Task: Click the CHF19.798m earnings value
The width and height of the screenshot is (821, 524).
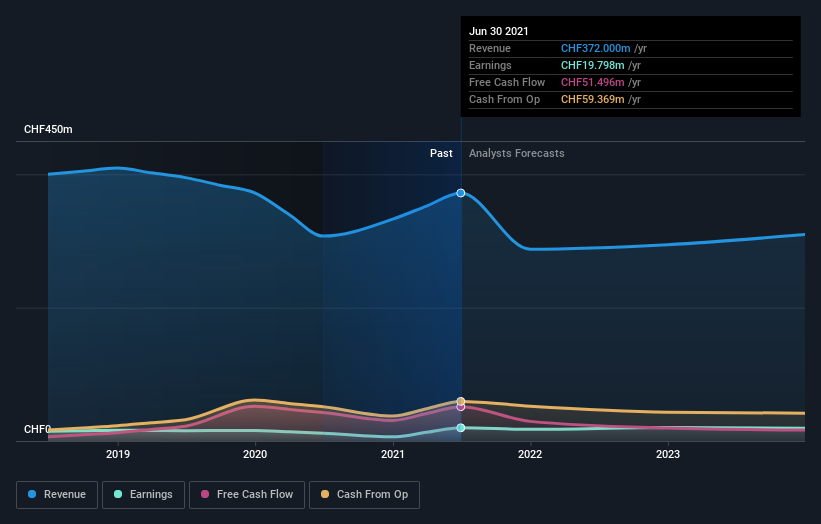Action: coord(592,65)
